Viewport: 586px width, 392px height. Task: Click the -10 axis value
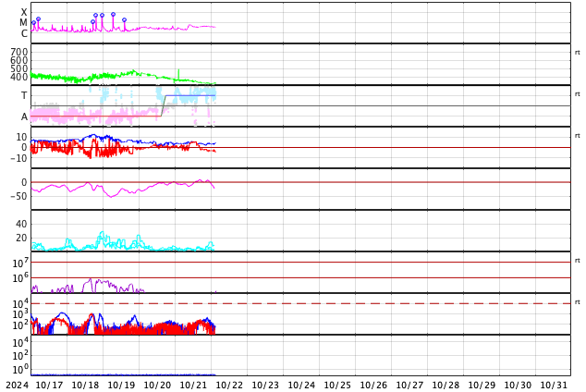coord(18,158)
